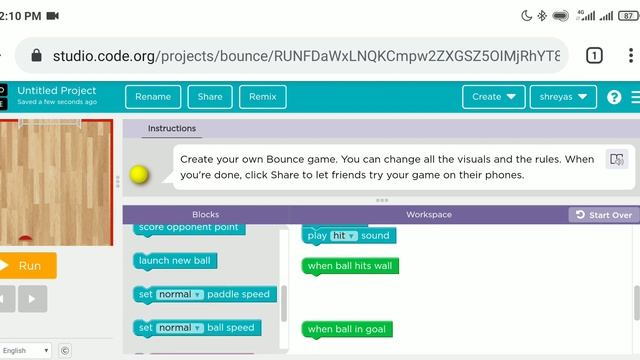Click the Workspace header

pyautogui.click(x=429, y=215)
